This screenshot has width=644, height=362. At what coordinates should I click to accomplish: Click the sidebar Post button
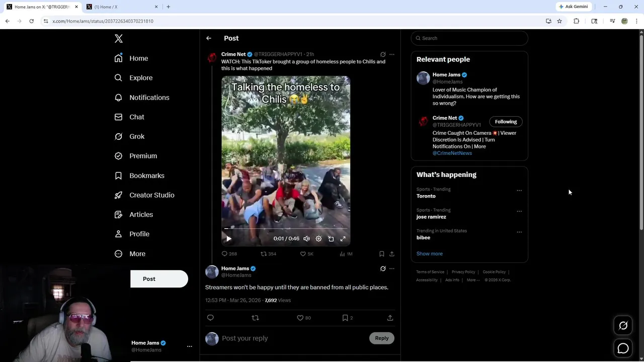pyautogui.click(x=159, y=279)
